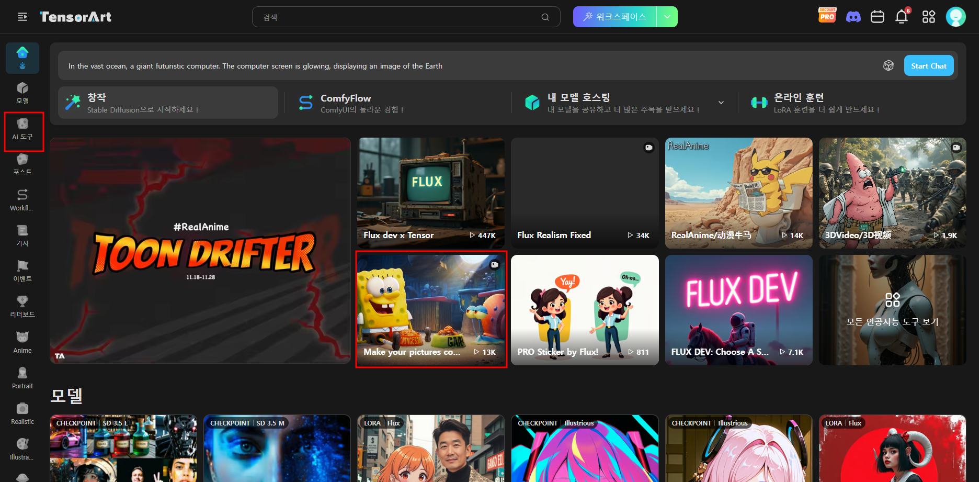Click the Start Chat button
Image resolution: width=980 pixels, height=482 pixels.
[929, 65]
